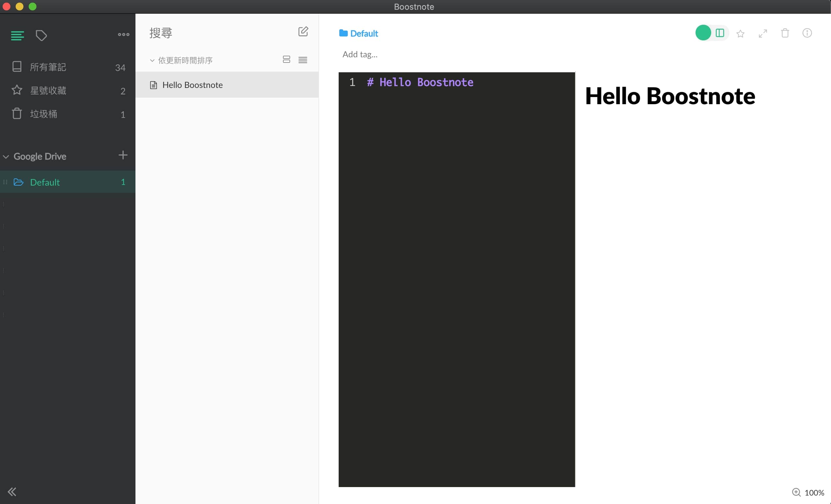831x504 pixels.
Task: Click the Default folder drag handle
Action: (x=5, y=182)
